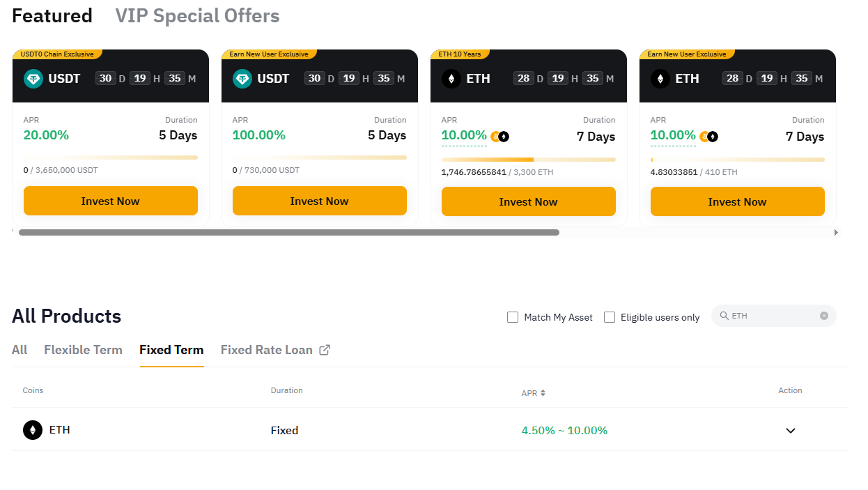
Task: Click the 0 / 730,000 USDT amount
Action: coord(266,170)
